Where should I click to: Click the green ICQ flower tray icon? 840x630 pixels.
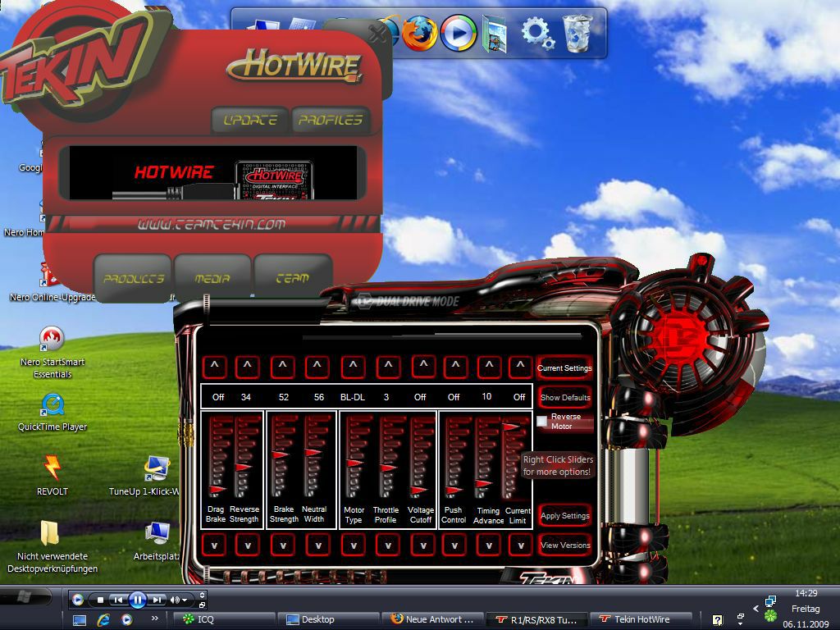[771, 616]
